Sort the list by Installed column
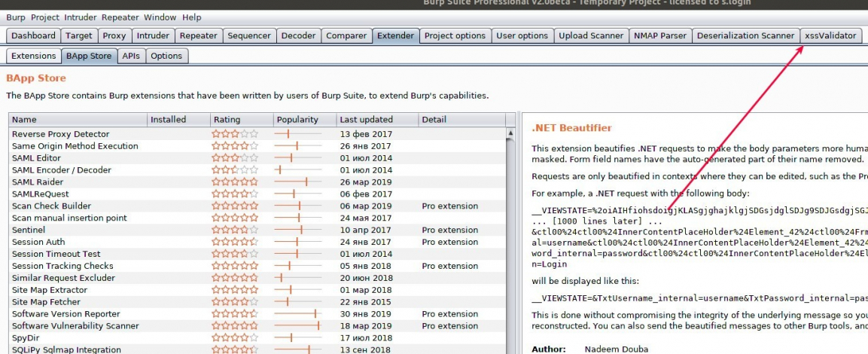The image size is (868, 354). [178, 120]
